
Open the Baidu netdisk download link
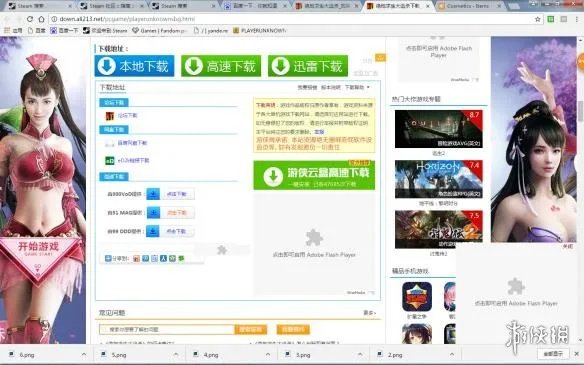(x=132, y=143)
